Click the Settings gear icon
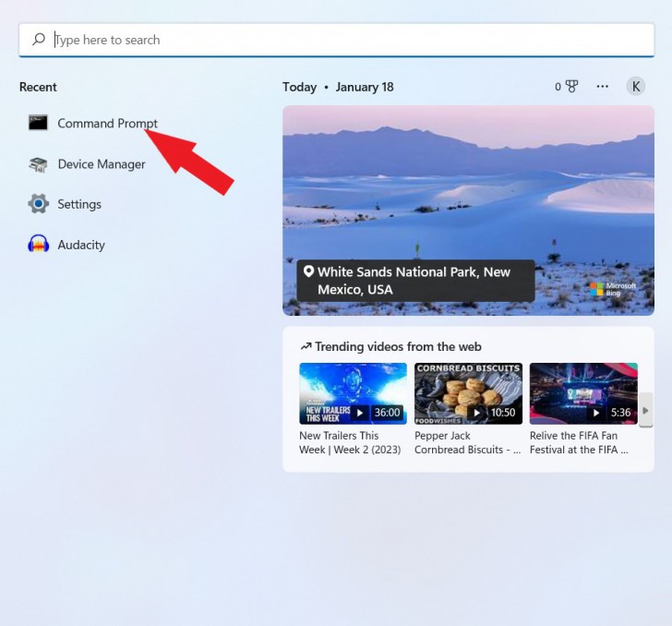Image resolution: width=672 pixels, height=626 pixels. [x=38, y=204]
